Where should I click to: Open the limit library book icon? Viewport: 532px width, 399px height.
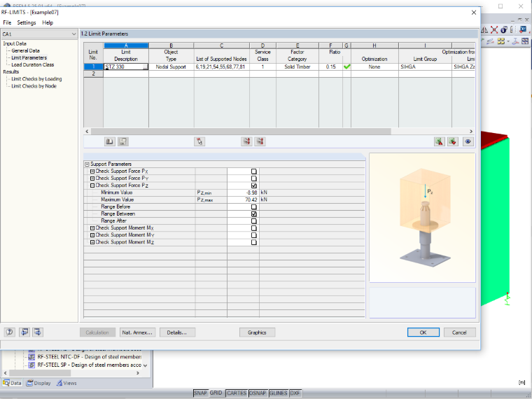tap(110, 141)
